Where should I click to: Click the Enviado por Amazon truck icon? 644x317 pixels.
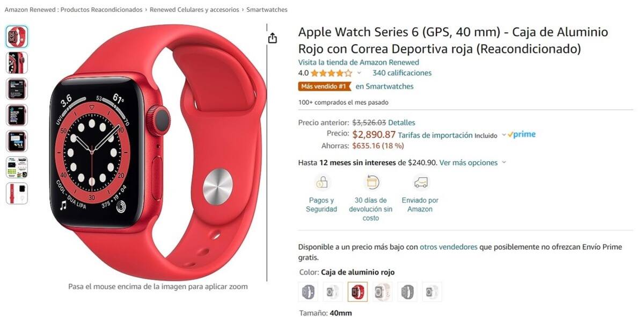pyautogui.click(x=421, y=183)
